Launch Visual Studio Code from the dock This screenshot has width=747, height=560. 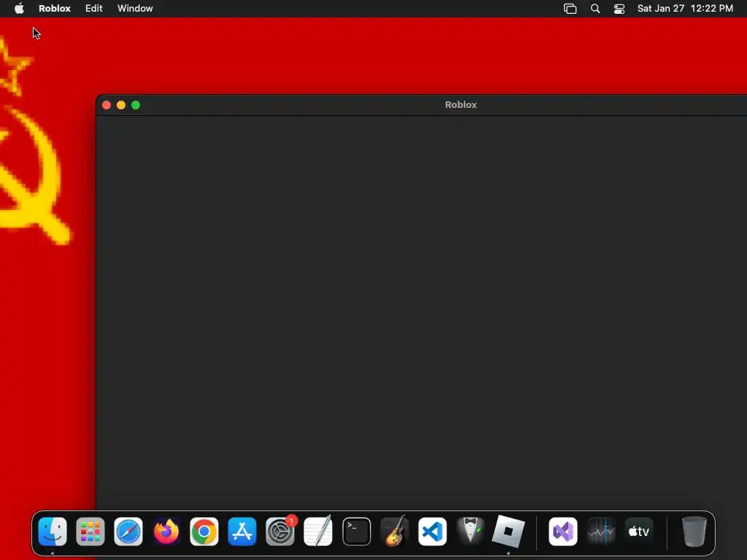433,532
